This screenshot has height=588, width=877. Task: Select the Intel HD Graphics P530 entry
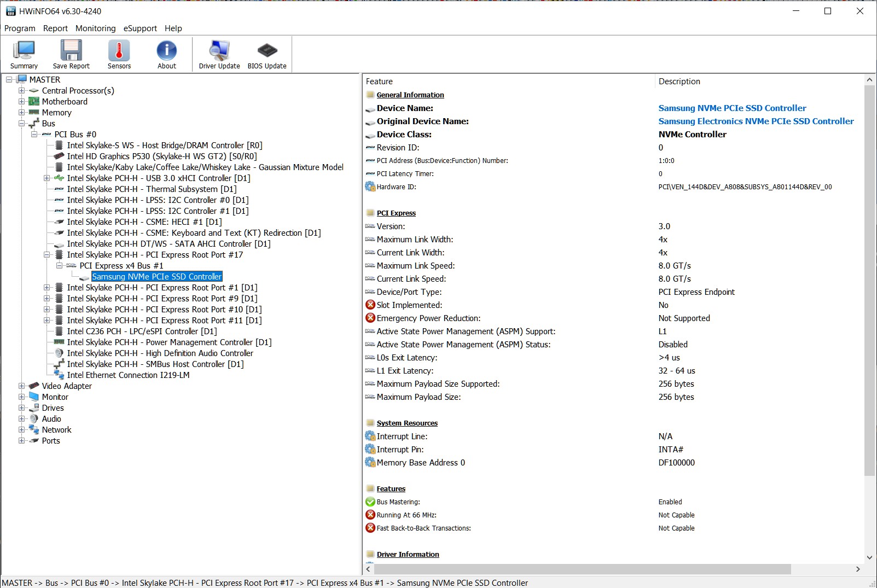point(162,156)
